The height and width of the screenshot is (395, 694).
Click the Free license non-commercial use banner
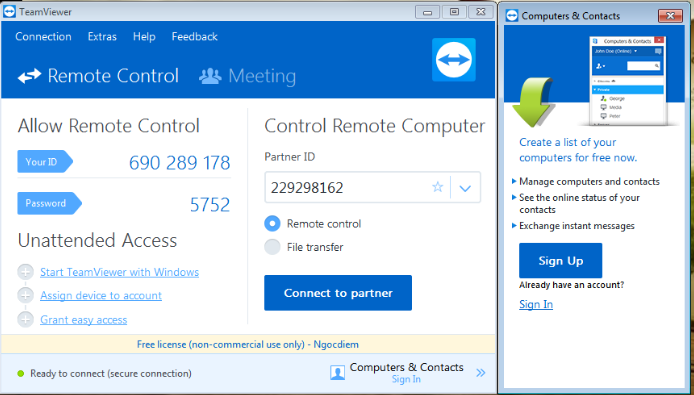point(248,344)
